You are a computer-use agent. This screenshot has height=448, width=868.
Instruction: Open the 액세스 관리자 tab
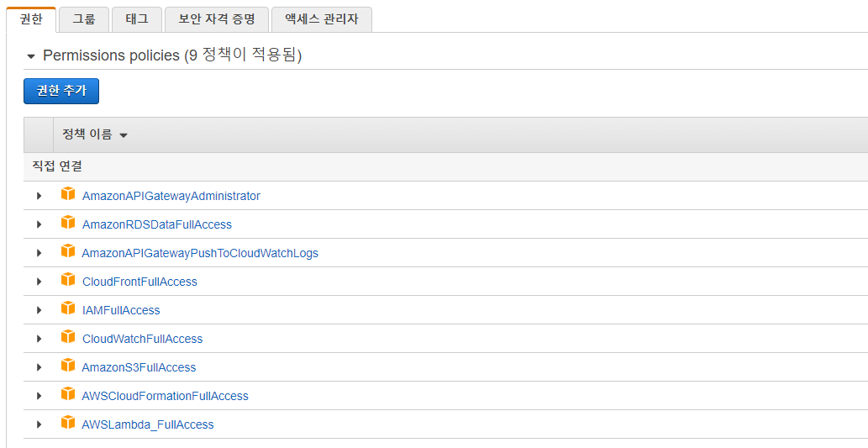322,19
